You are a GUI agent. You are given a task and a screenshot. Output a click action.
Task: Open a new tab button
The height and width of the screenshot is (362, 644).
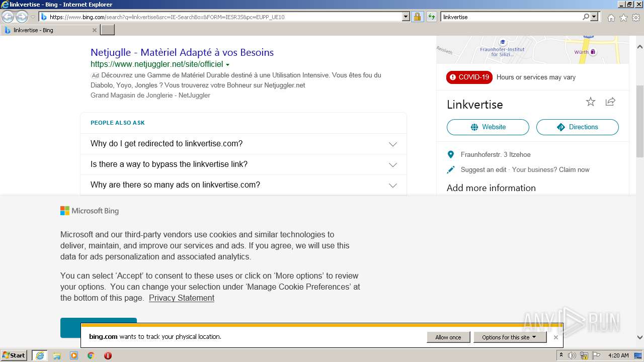[x=108, y=30]
